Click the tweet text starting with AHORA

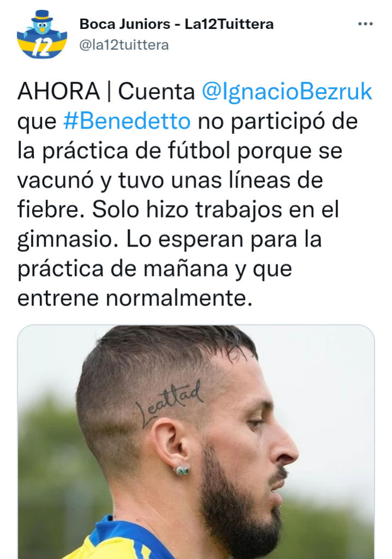(x=195, y=195)
